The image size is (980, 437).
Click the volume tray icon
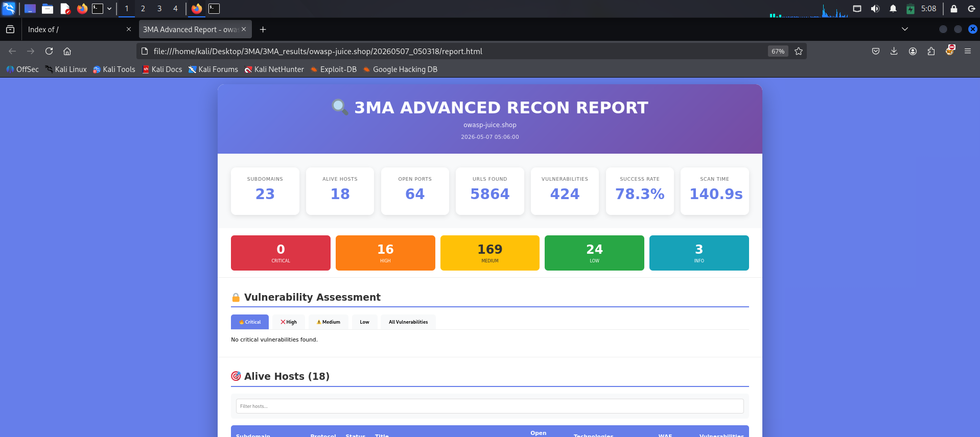875,9
